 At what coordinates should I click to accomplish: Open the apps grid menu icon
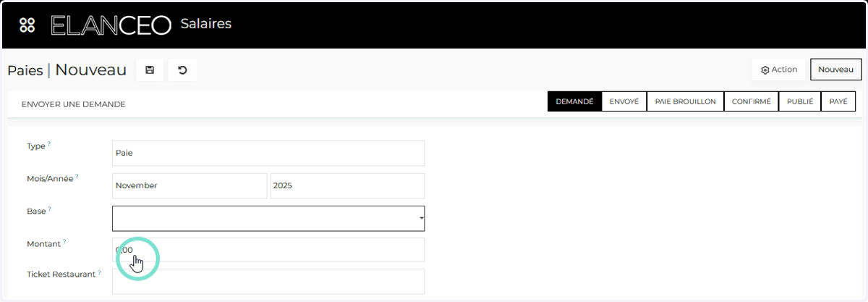[27, 25]
